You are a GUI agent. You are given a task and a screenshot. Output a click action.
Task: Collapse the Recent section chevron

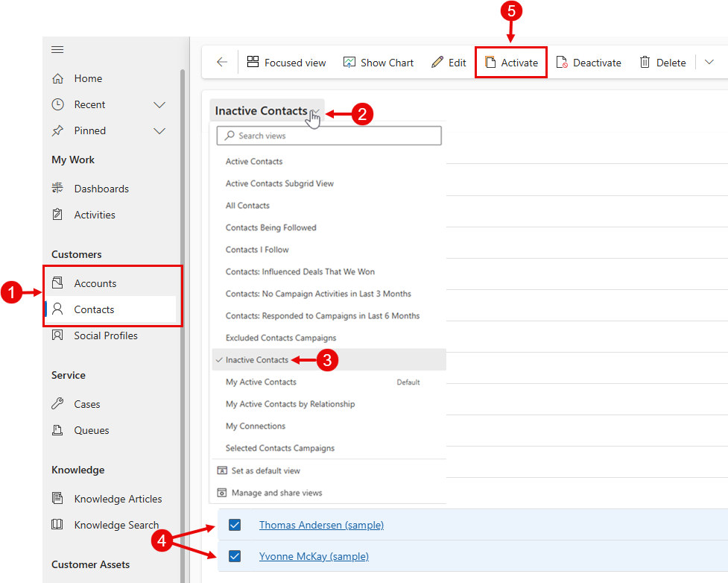[x=159, y=104]
